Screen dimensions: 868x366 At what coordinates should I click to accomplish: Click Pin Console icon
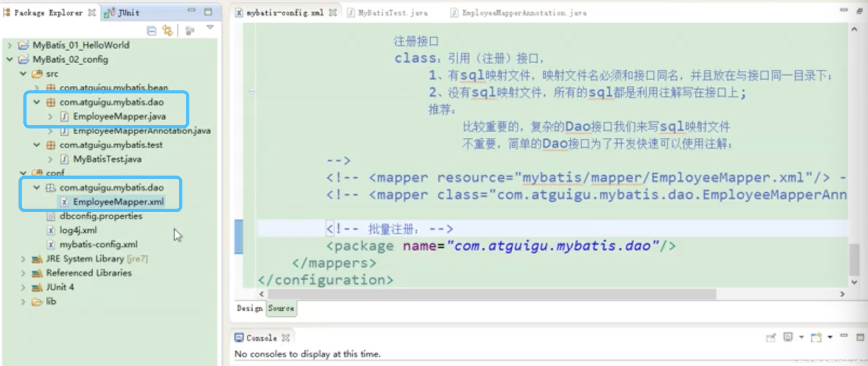(x=771, y=337)
